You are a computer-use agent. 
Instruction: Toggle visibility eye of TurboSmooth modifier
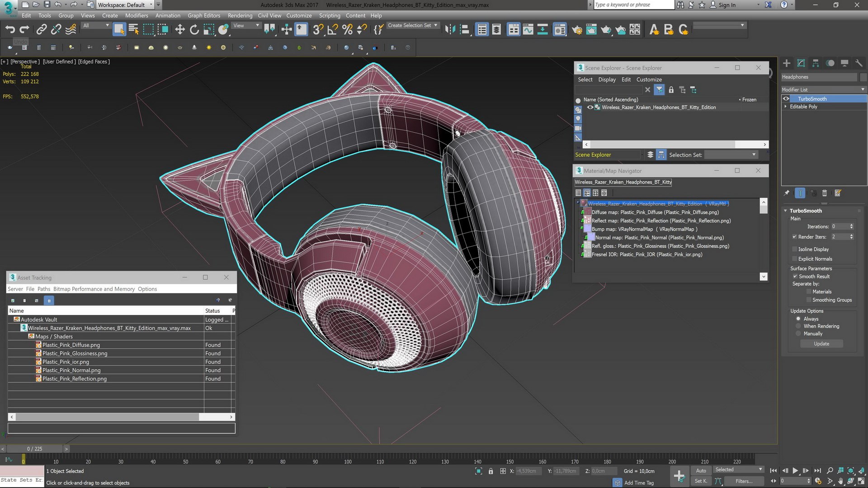tap(786, 99)
